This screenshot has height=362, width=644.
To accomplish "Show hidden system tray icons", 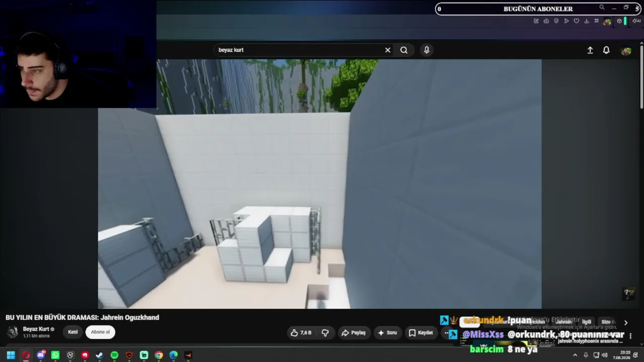I will point(575,355).
